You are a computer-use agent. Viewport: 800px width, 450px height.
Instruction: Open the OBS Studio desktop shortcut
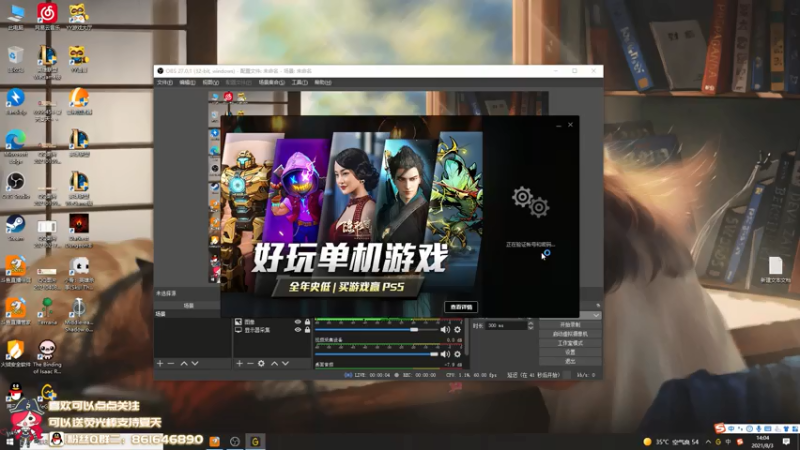[16, 186]
